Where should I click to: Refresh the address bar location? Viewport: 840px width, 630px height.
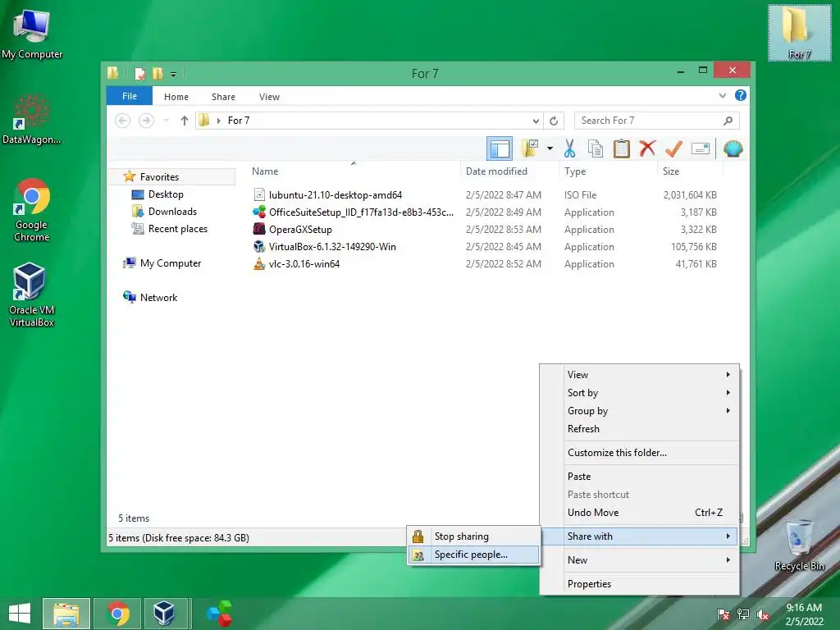point(554,121)
